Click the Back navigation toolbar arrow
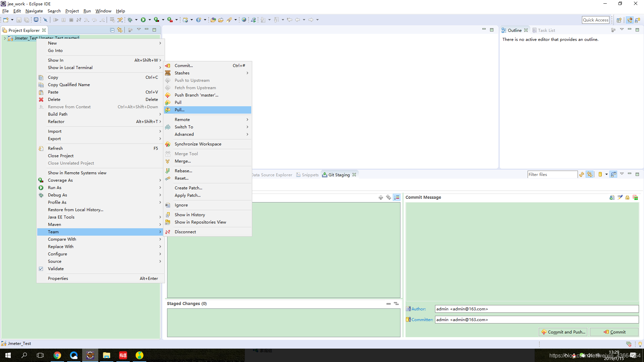Viewport: 644px width, 362px height. 298,20
